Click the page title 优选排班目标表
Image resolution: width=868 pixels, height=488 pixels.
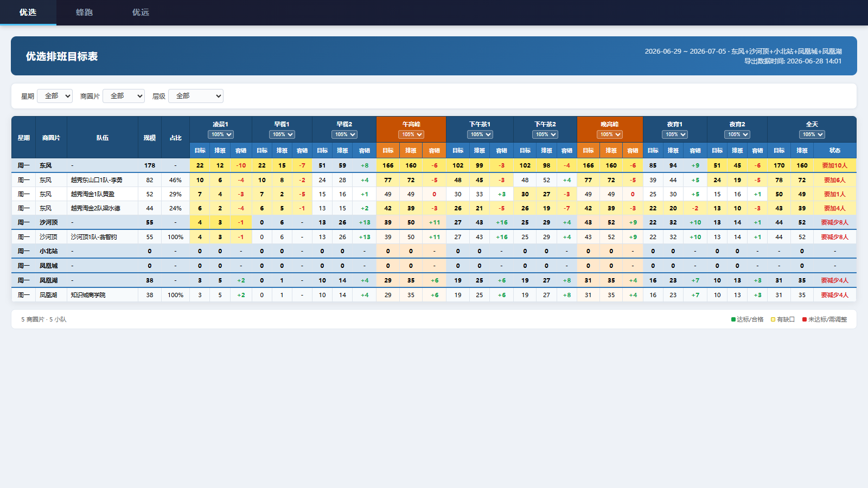pyautogui.click(x=62, y=56)
